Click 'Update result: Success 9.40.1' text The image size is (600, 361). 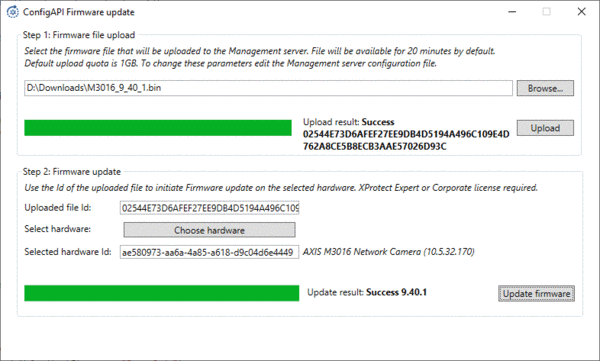coord(367,292)
